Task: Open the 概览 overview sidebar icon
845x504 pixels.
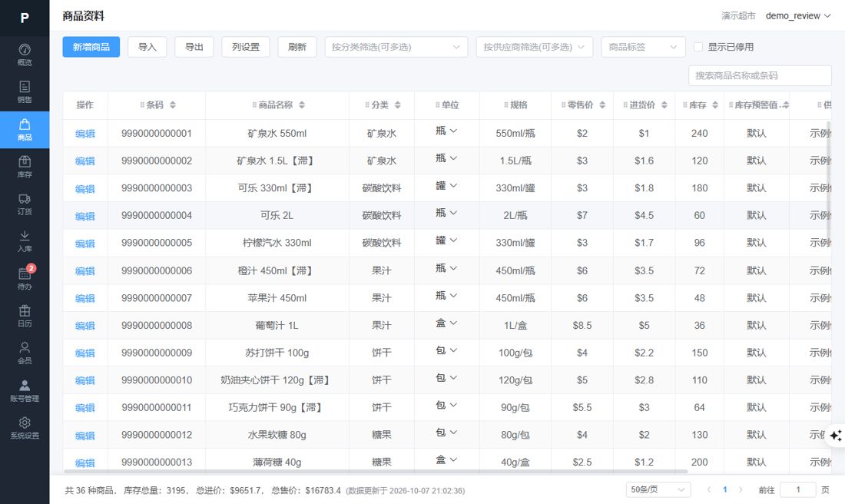Action: pyautogui.click(x=25, y=55)
